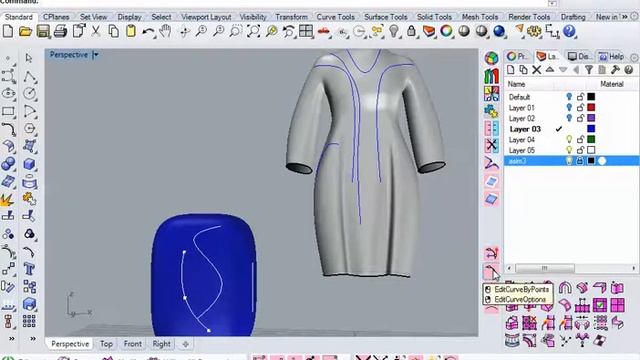The height and width of the screenshot is (360, 640).
Task: Toggle lock for Layer 01
Action: click(580, 107)
